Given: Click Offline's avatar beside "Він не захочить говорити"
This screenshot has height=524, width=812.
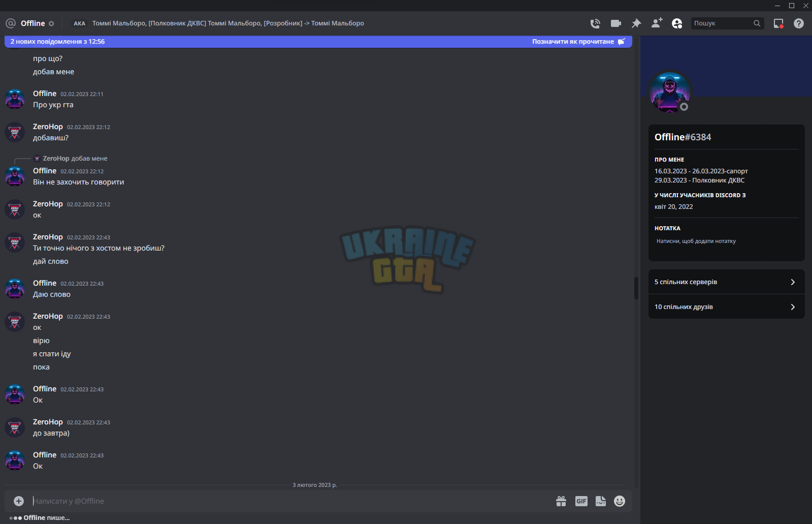Looking at the screenshot, I should [x=15, y=176].
